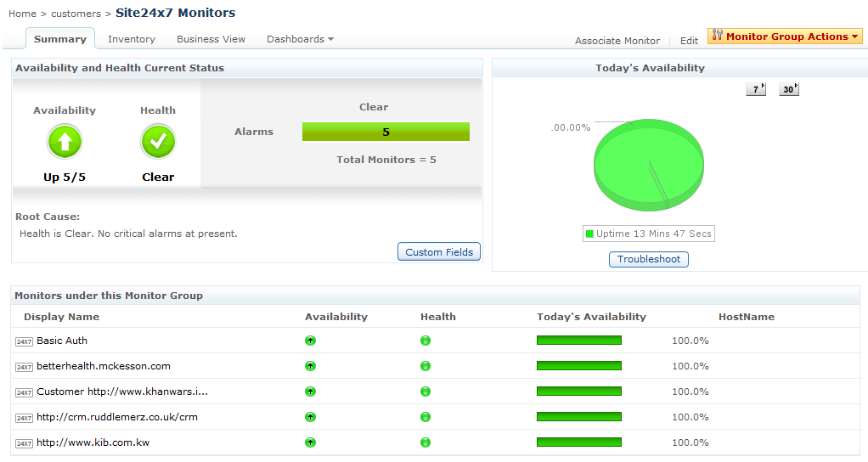Click availability up icon for betterhealth.mckesson.com
Screen dimensions: 868x462
coord(311,366)
